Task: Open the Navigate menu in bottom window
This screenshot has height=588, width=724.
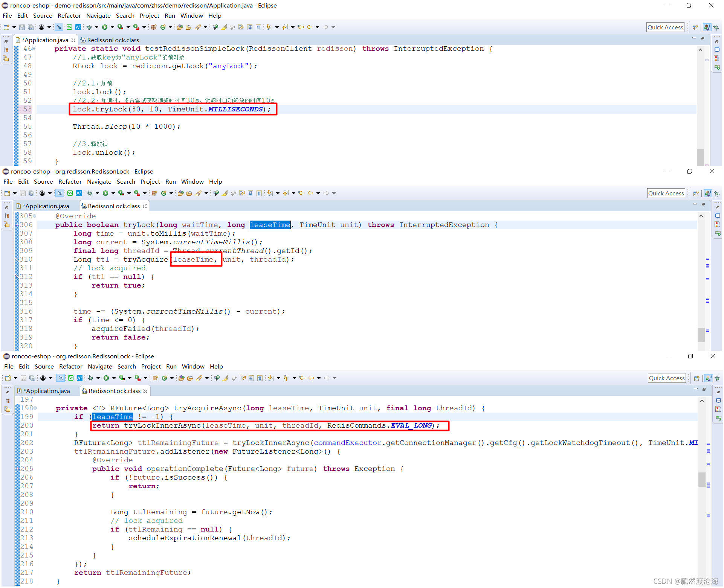Action: [x=100, y=366]
